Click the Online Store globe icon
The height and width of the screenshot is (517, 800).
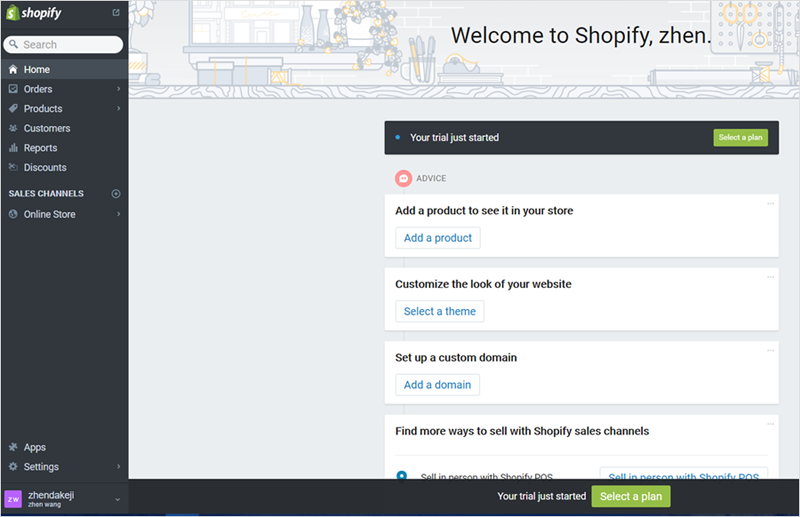click(13, 214)
